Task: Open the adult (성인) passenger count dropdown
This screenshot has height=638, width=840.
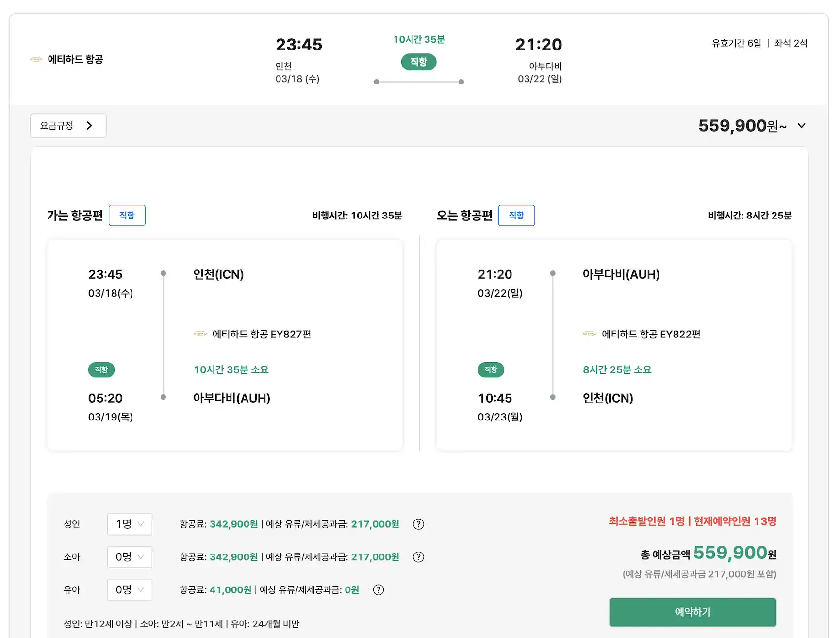Action: pos(130,524)
